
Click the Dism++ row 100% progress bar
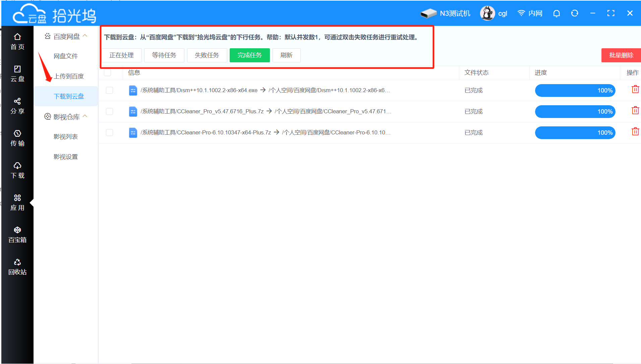point(575,90)
